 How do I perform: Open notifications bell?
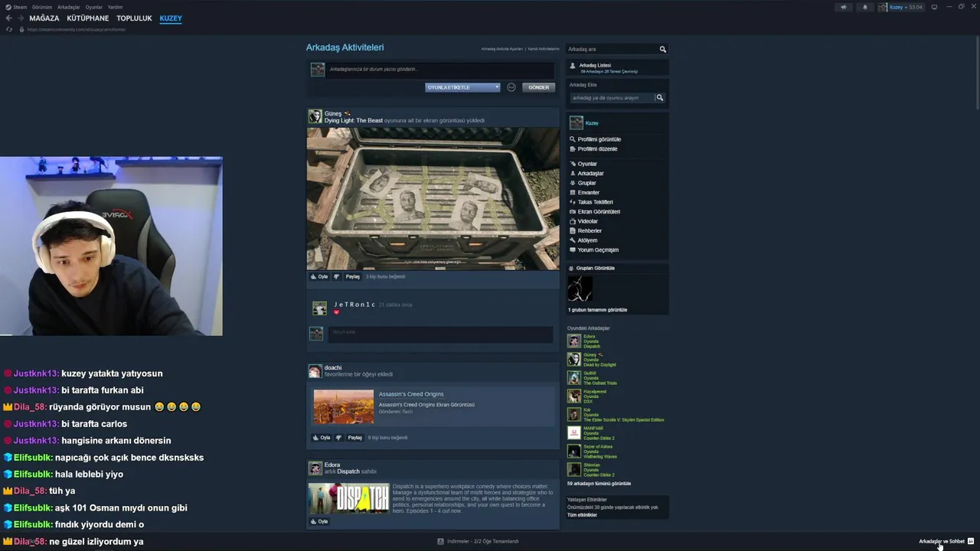pos(865,7)
